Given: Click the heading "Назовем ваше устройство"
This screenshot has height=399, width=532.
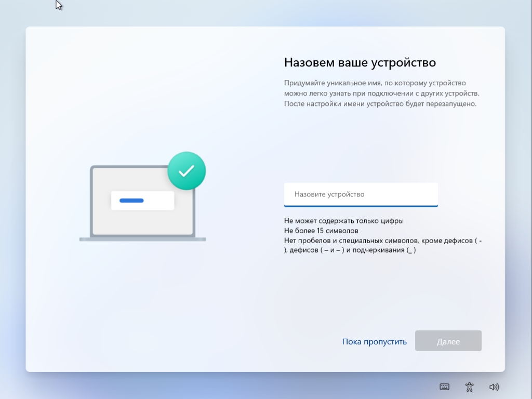Looking at the screenshot, I should (x=360, y=62).
